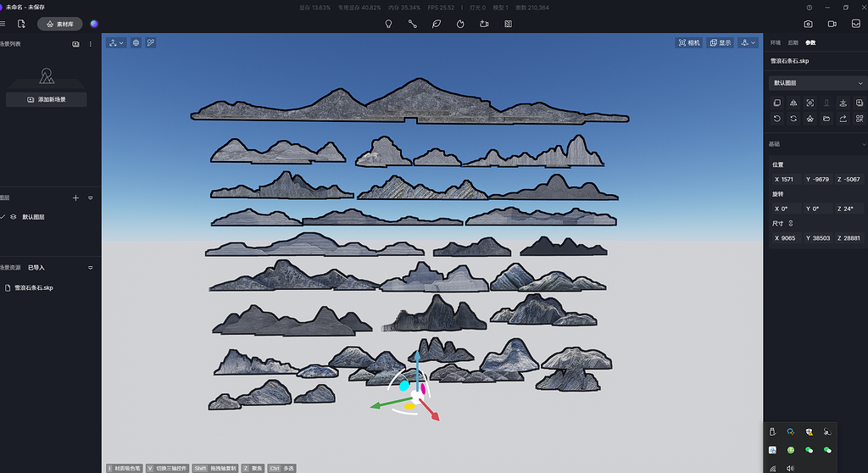The image size is (868, 473).
Task: Click the camera screenshot icon at top right
Action: pyautogui.click(x=809, y=25)
